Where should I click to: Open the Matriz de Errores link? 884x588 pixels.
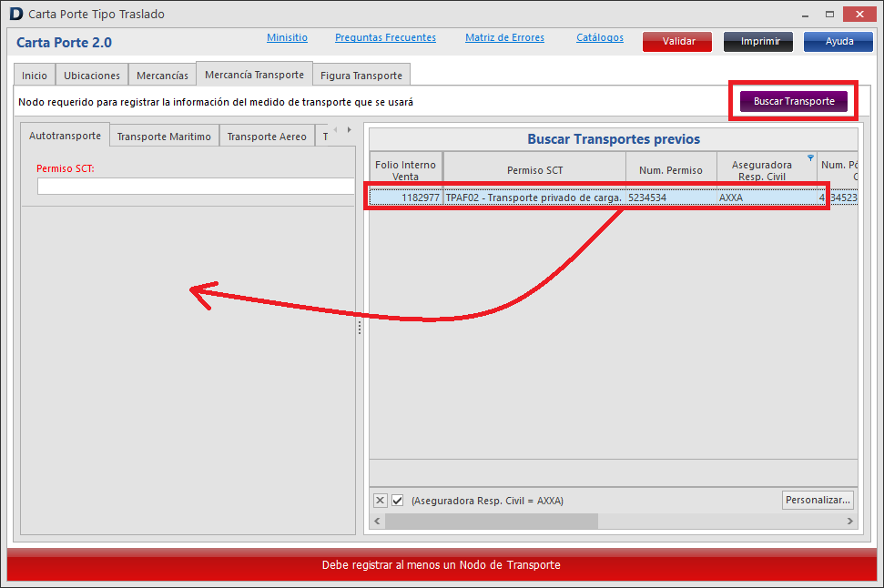pyautogui.click(x=504, y=38)
